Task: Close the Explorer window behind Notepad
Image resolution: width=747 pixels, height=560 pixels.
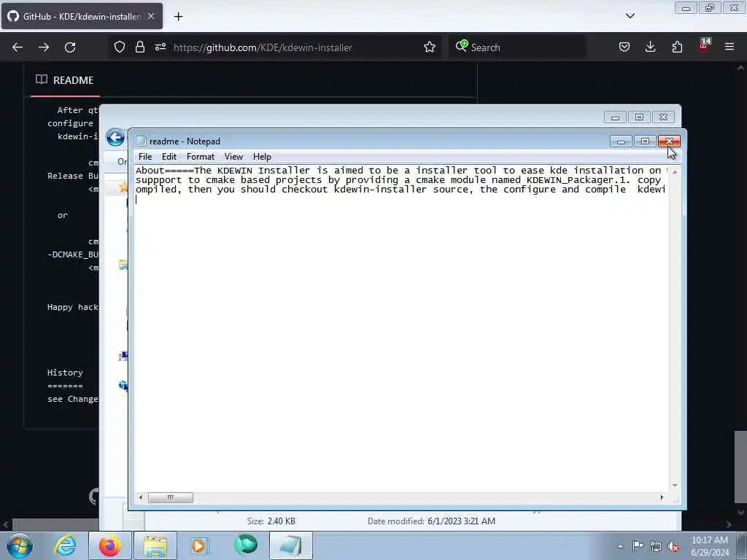Action: pos(663,117)
